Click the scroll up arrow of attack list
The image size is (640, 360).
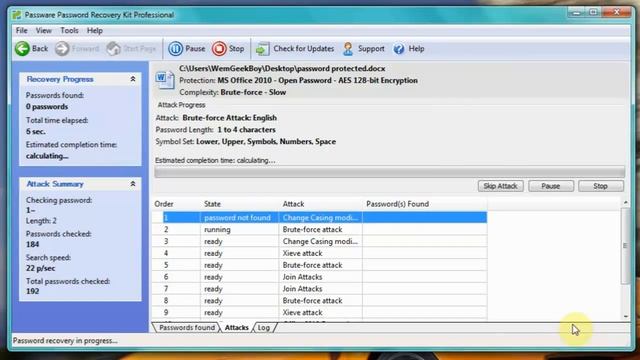(625, 203)
